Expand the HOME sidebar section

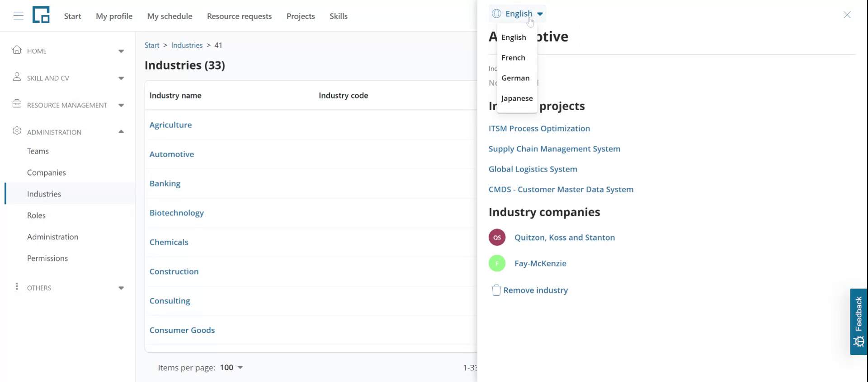pyautogui.click(x=121, y=51)
